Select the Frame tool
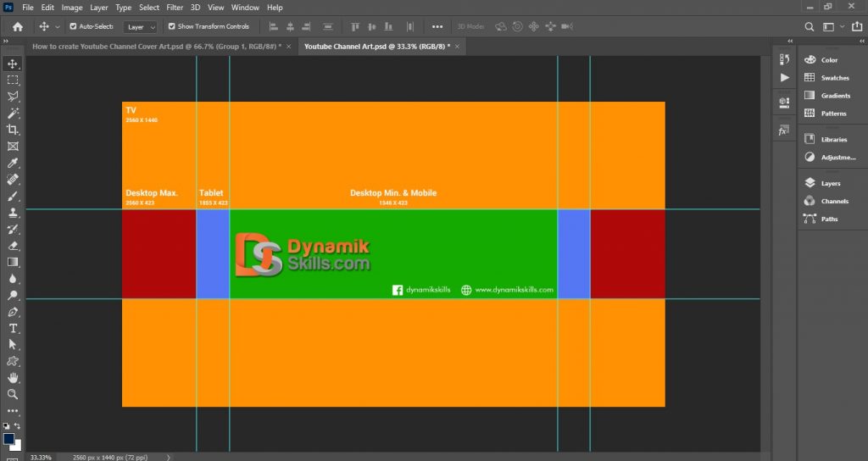This screenshot has height=461, width=868. 13,146
